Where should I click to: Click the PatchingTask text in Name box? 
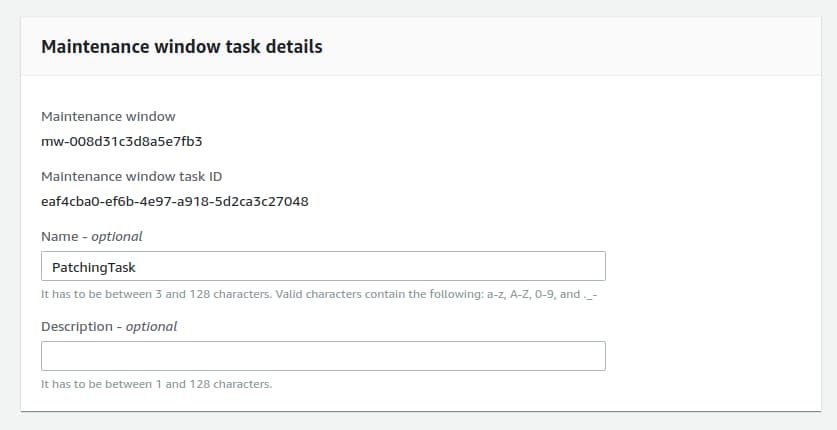pyautogui.click(x=93, y=267)
